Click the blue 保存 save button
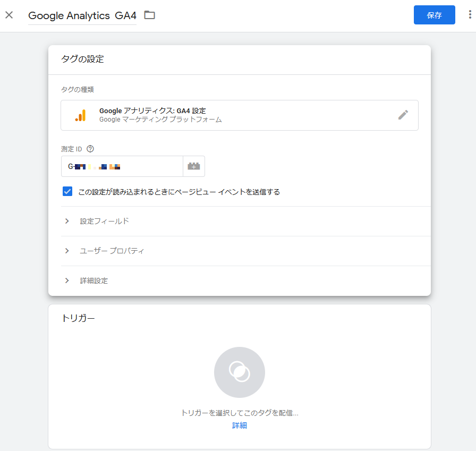This screenshot has height=451, width=476. point(434,15)
